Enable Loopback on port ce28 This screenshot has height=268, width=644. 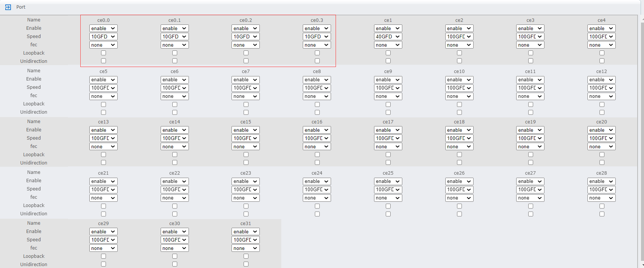point(602,206)
